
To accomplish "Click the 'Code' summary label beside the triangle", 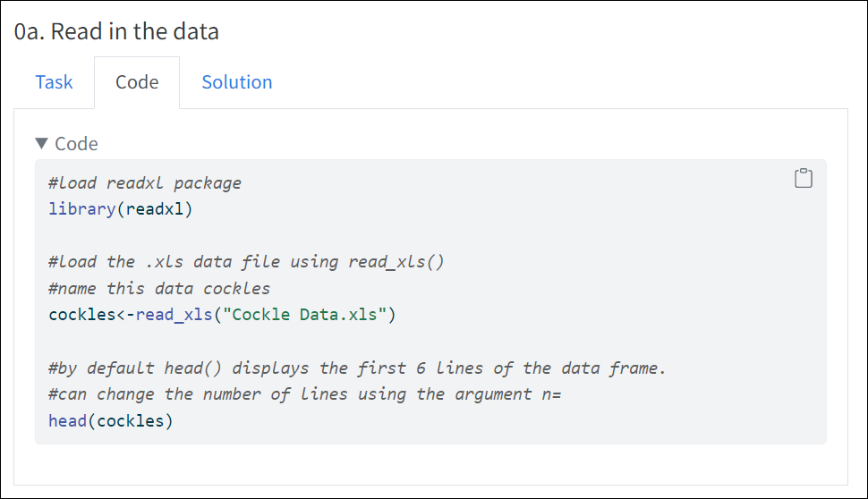I will click(x=76, y=144).
